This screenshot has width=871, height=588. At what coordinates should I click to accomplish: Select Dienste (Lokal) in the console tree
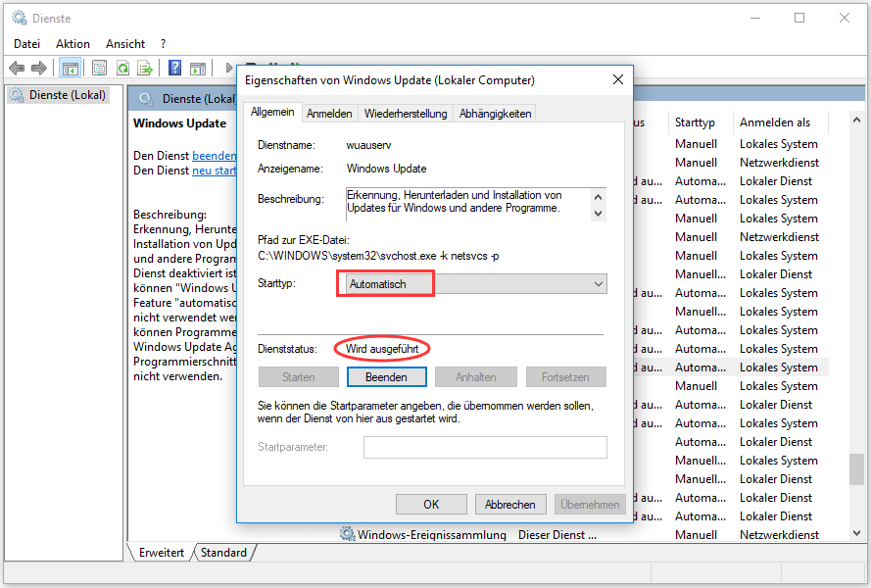[x=58, y=95]
